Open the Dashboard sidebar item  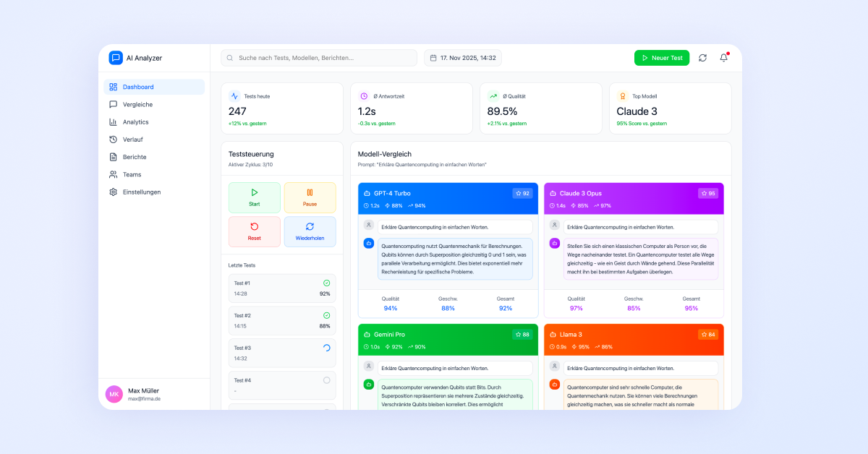(154, 87)
